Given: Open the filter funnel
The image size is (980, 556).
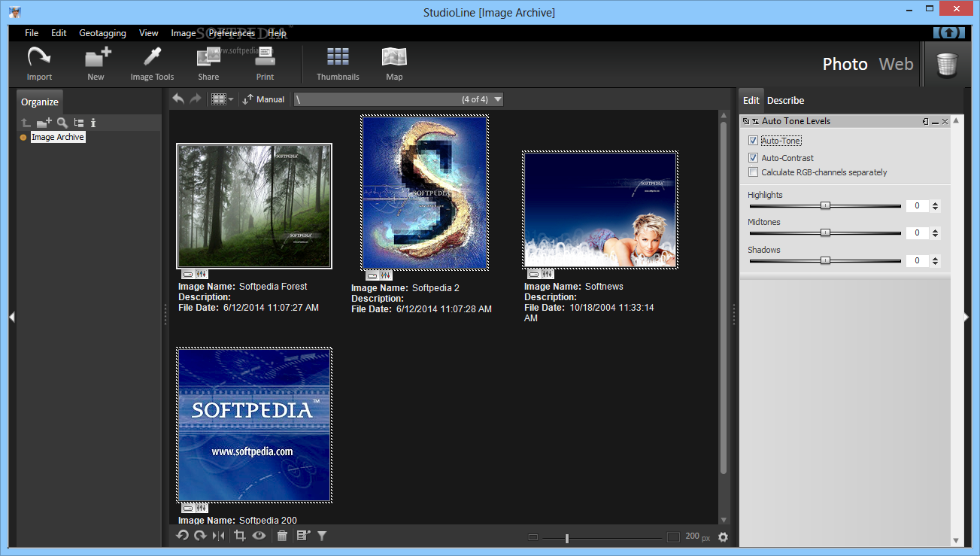Looking at the screenshot, I should pos(322,536).
